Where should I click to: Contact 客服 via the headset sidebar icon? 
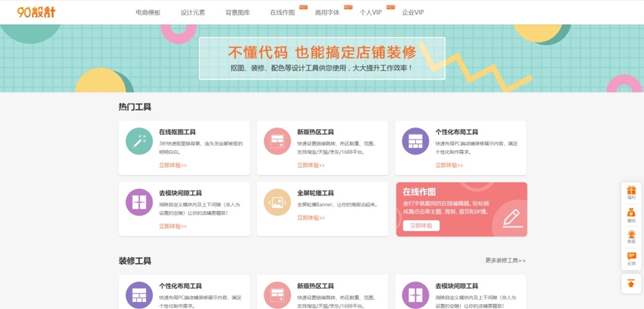(x=631, y=236)
